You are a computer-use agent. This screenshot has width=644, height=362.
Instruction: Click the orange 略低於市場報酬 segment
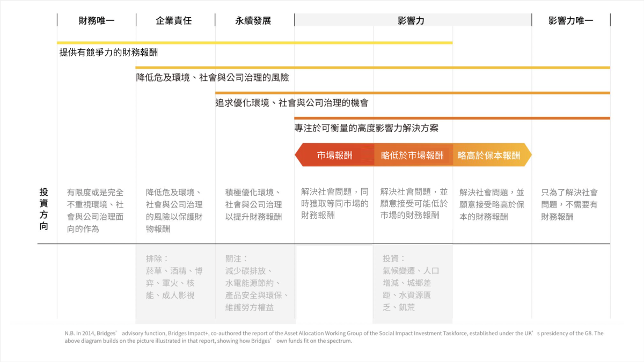click(x=413, y=156)
